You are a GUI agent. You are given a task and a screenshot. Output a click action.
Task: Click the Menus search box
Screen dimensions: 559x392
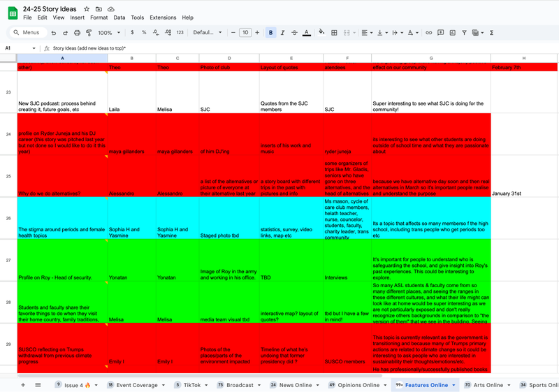(27, 33)
